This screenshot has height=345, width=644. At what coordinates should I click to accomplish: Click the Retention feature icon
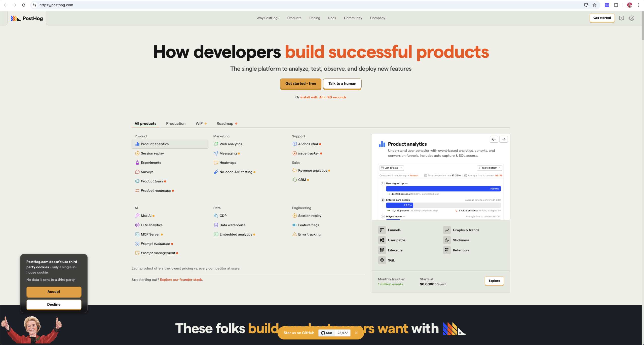point(447,250)
